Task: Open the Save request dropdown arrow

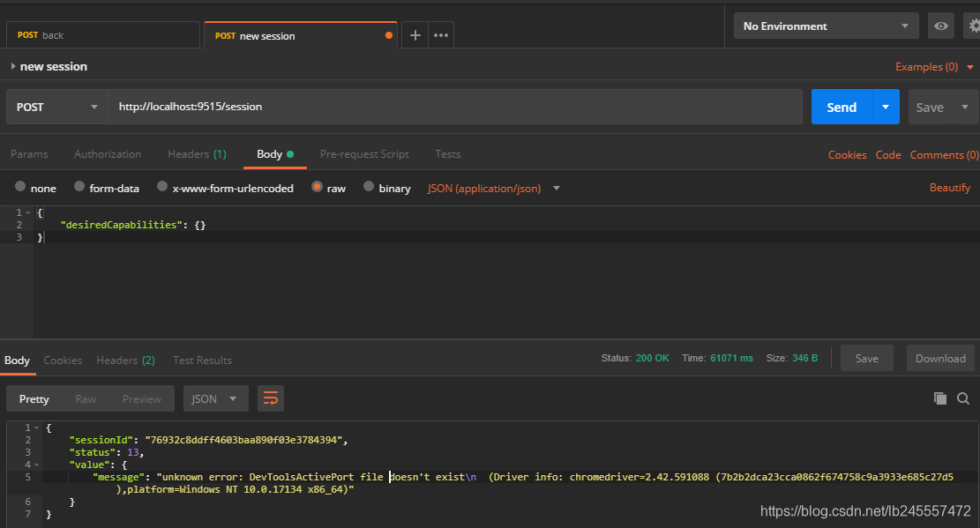Action: click(965, 107)
